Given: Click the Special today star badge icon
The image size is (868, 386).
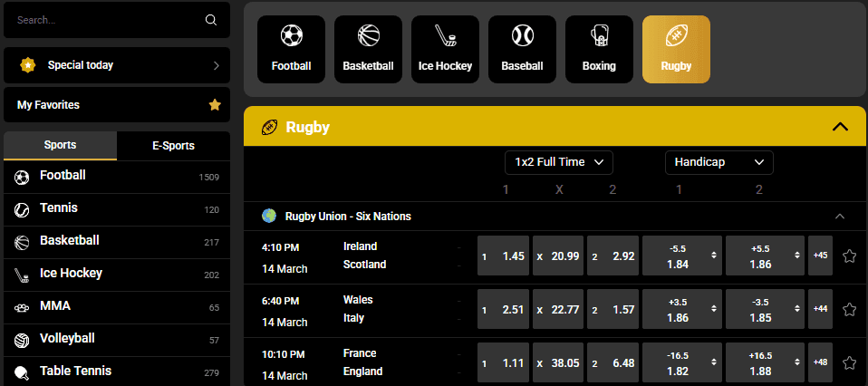Looking at the screenshot, I should point(28,65).
